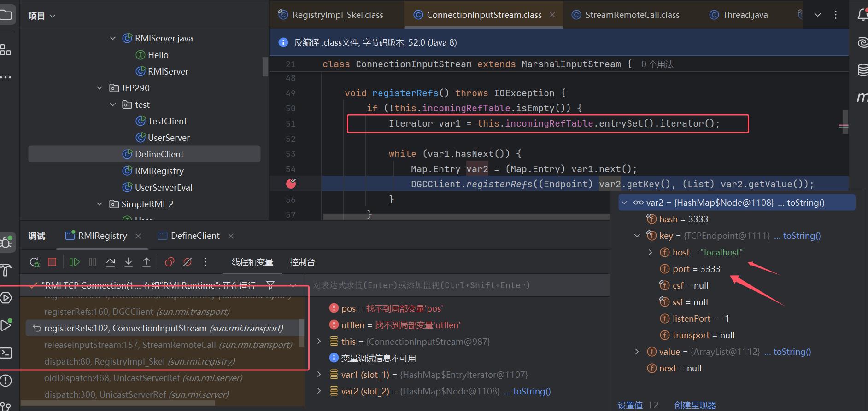Image resolution: width=868 pixels, height=411 pixels.
Task: Step out of the method
Action: click(147, 262)
